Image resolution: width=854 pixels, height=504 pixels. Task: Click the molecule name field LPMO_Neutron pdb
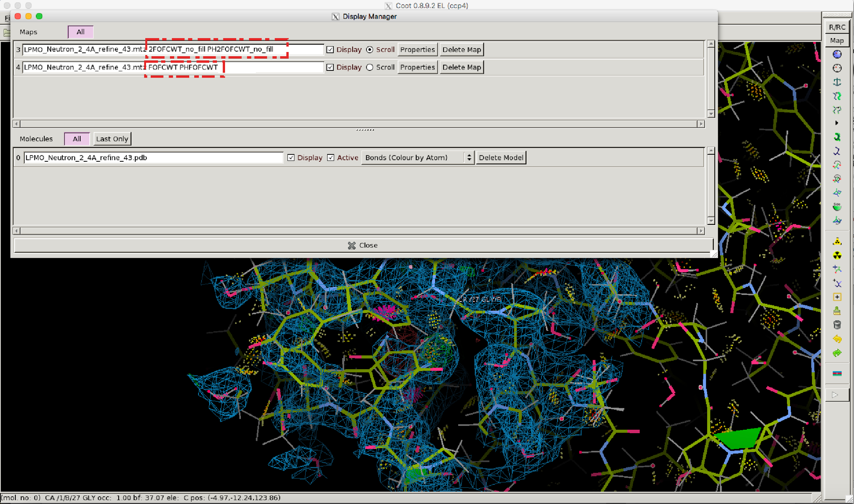153,157
